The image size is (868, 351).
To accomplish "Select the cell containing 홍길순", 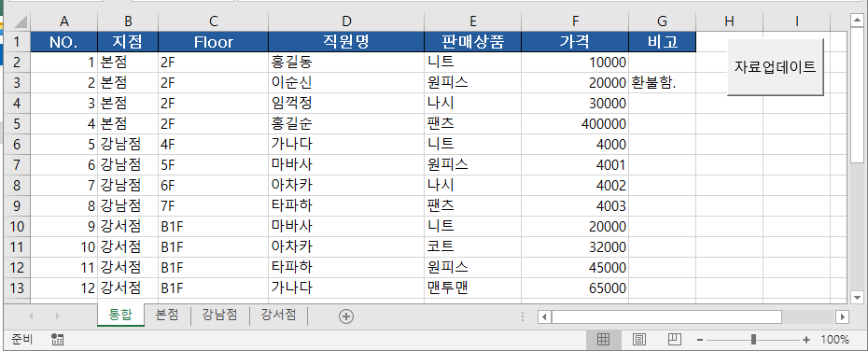I will (346, 124).
